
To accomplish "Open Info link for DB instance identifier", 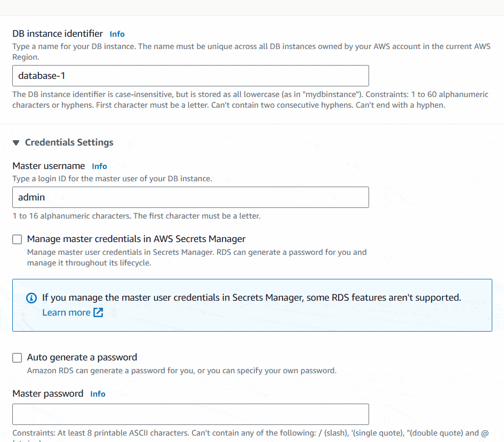I will (117, 34).
